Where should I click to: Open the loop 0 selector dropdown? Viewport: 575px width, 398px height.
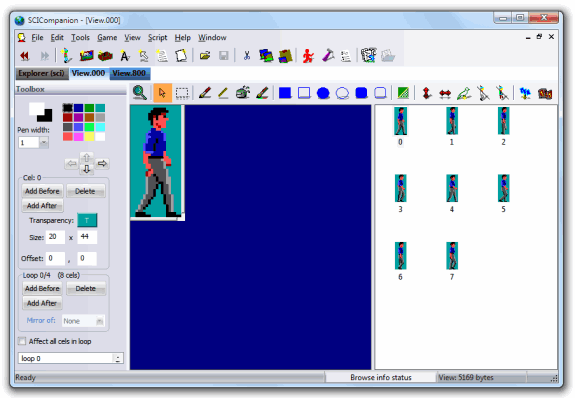(x=118, y=358)
